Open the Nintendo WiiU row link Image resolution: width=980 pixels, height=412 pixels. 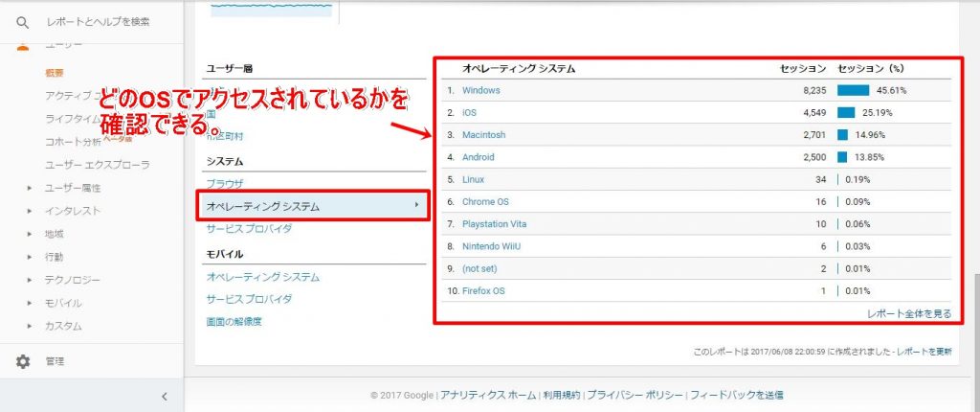[x=491, y=246]
